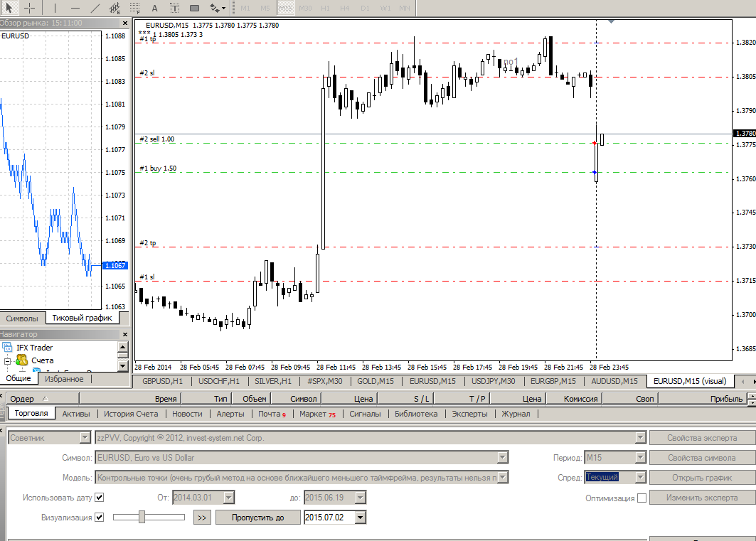Activate the crosshair tool

[x=29, y=8]
